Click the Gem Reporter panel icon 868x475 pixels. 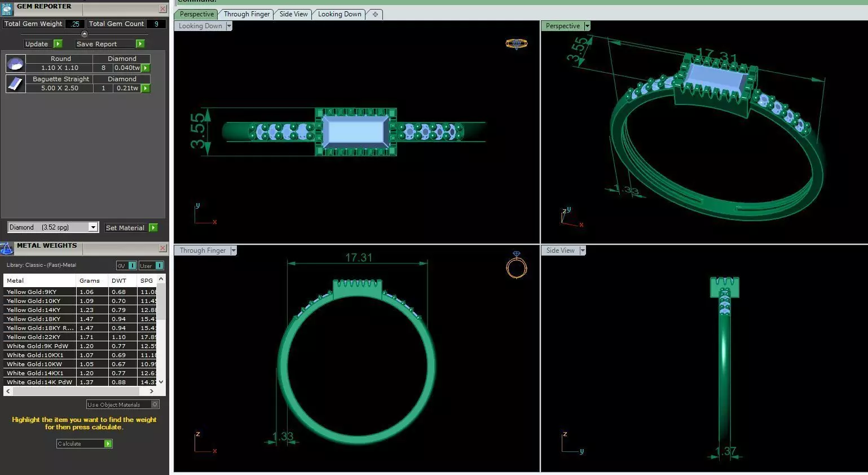(x=6, y=9)
